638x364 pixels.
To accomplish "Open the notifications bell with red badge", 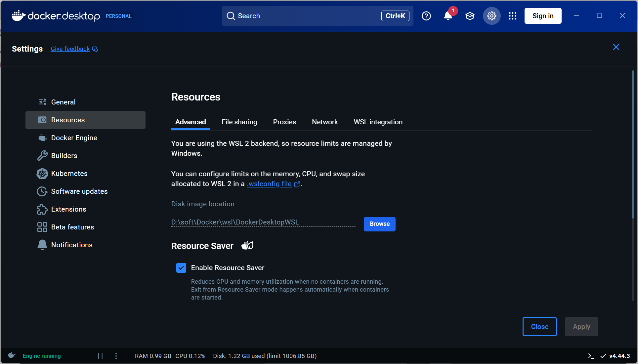I will click(448, 16).
